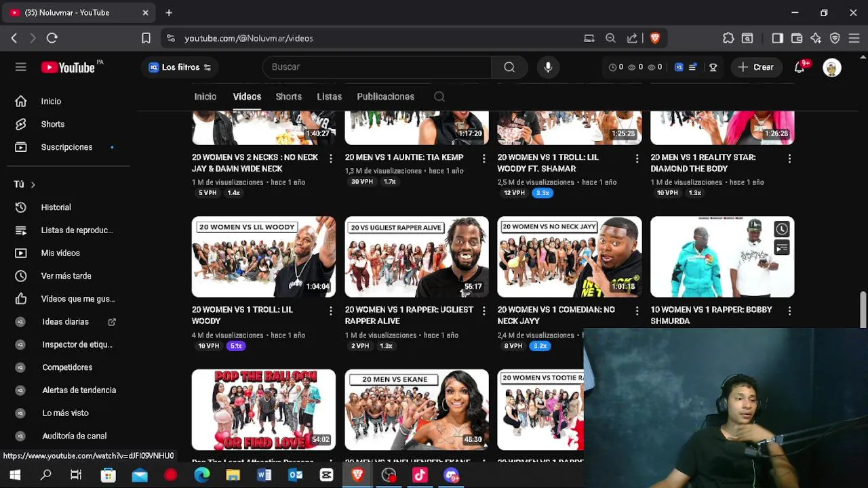
Task: Start voice search with microphone icon
Action: [x=548, y=67]
